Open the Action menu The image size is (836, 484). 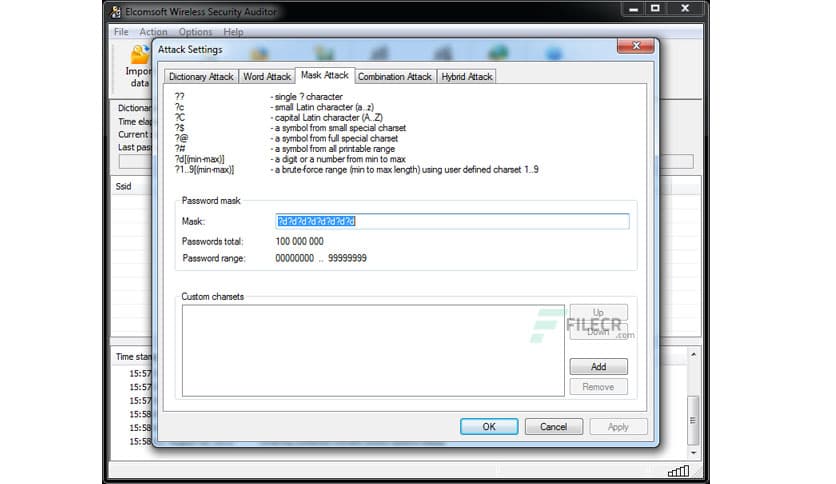click(153, 32)
